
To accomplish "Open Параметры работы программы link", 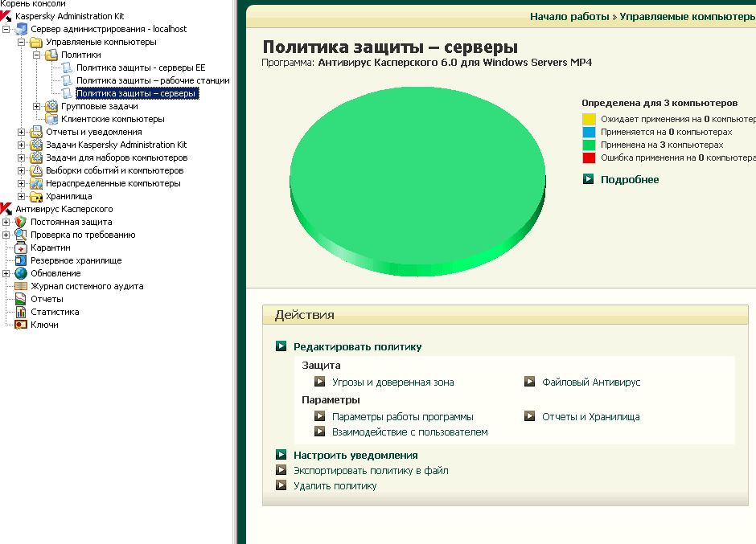I will (x=403, y=417).
